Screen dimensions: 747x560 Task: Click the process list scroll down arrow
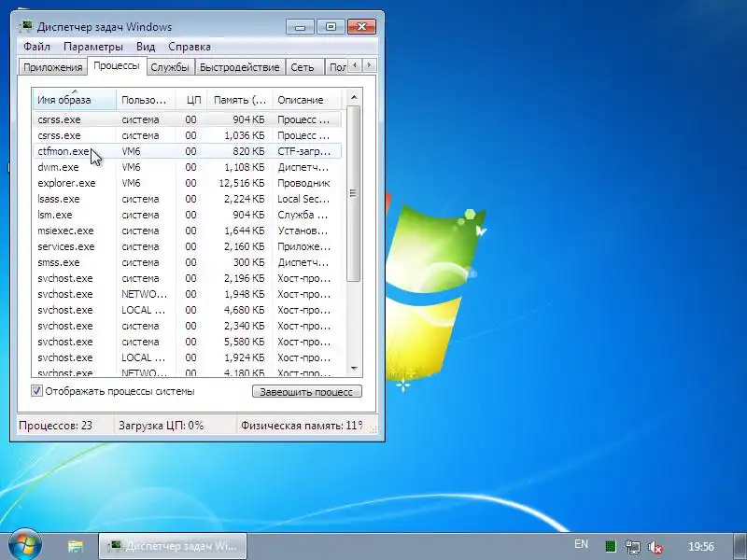(x=354, y=368)
